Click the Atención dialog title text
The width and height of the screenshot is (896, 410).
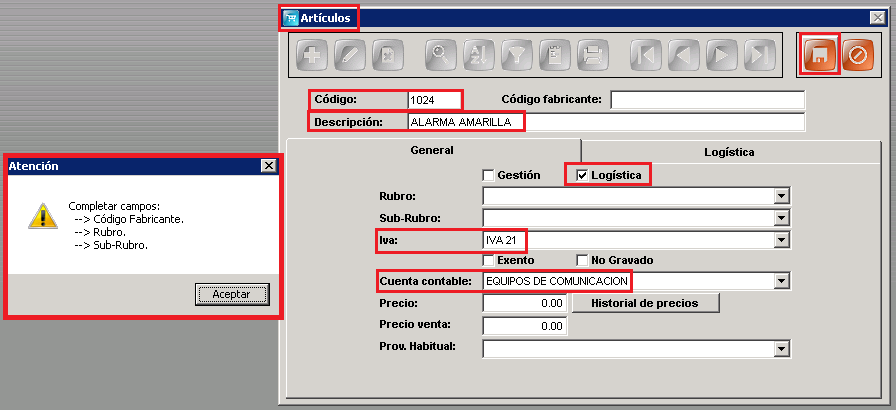click(x=33, y=166)
